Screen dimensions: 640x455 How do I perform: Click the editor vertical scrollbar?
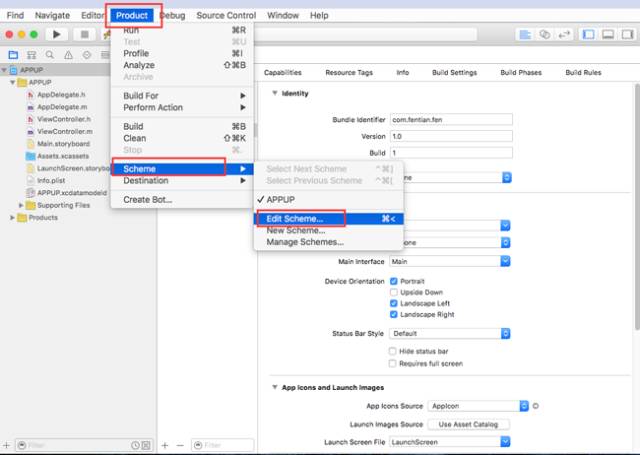(637, 206)
